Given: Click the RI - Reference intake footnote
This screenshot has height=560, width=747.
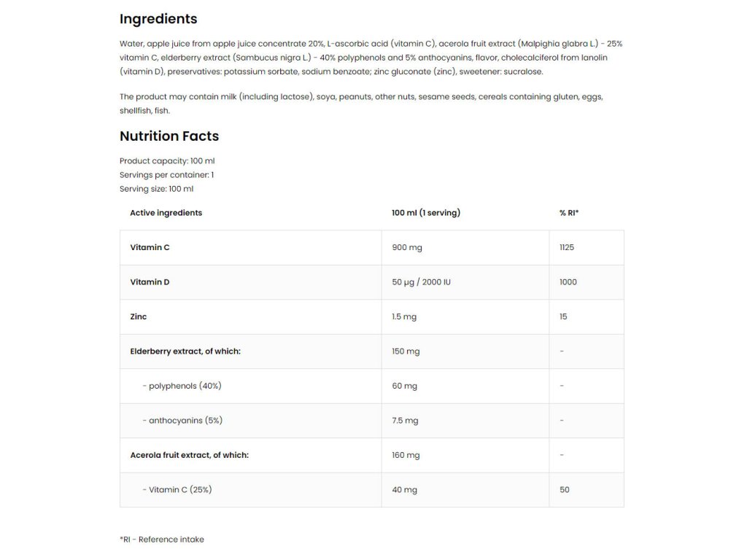Looking at the screenshot, I should click(162, 540).
